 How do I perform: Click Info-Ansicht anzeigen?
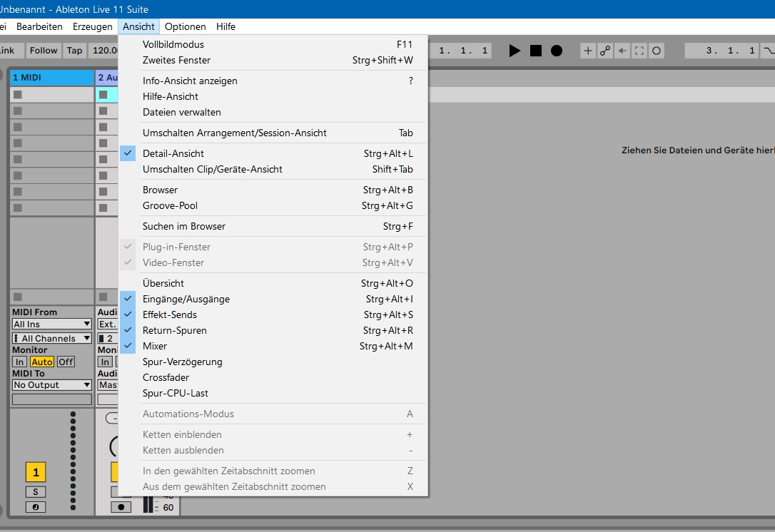click(x=273, y=81)
